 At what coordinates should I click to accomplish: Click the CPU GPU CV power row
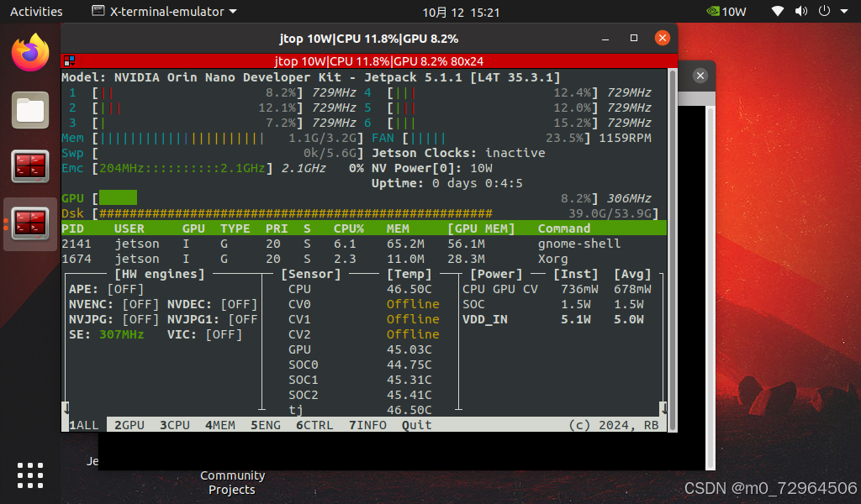coord(557,289)
